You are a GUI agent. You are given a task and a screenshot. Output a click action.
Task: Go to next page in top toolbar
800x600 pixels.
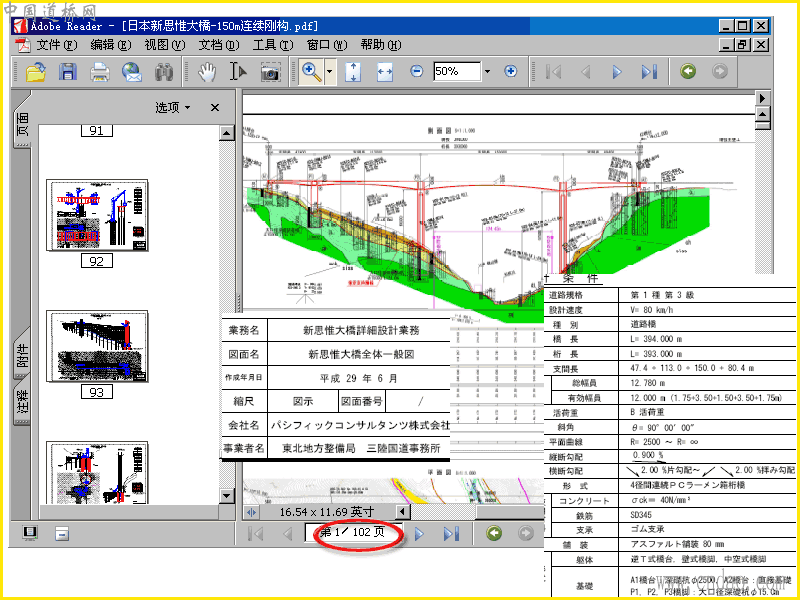[x=617, y=72]
